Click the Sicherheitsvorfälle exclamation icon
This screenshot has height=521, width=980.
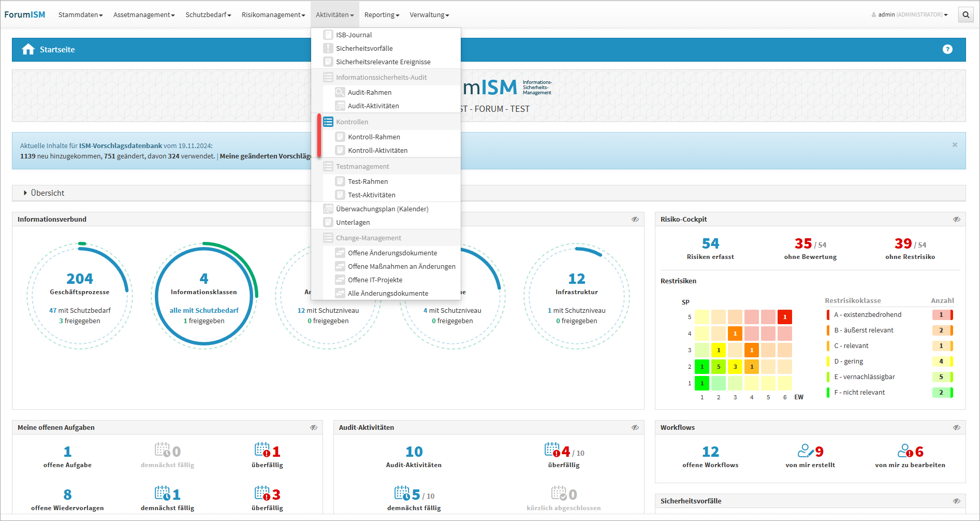coord(328,48)
